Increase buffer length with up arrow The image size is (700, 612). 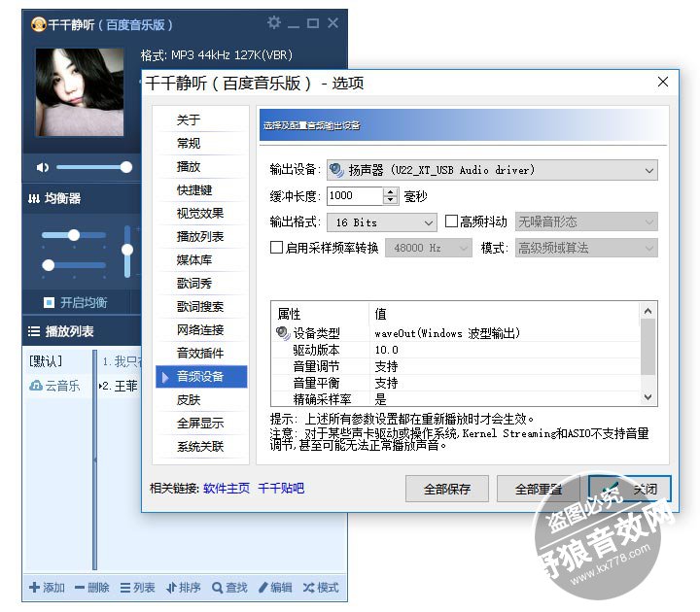(391, 191)
